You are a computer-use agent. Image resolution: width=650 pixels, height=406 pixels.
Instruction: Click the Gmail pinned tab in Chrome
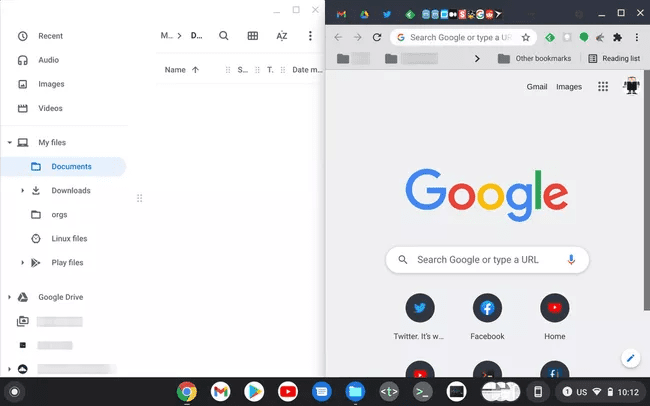point(341,15)
